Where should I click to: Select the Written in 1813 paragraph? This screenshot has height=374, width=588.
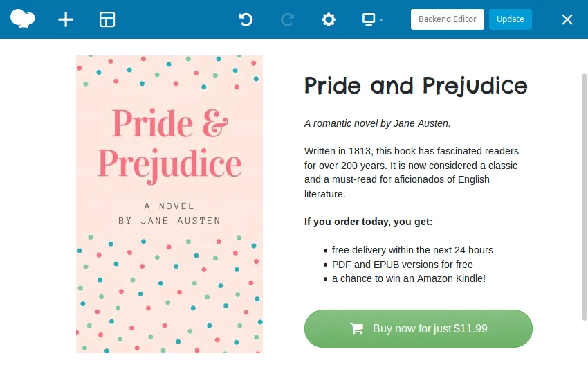tap(412, 172)
